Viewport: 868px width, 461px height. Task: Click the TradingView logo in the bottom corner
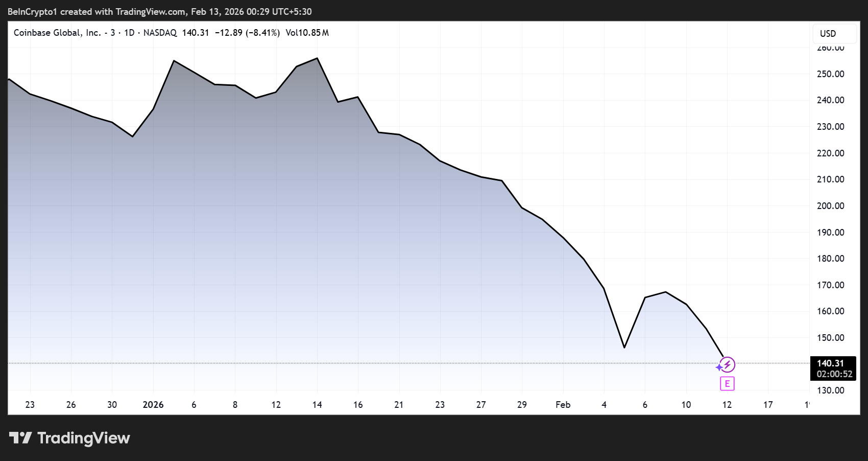69,438
